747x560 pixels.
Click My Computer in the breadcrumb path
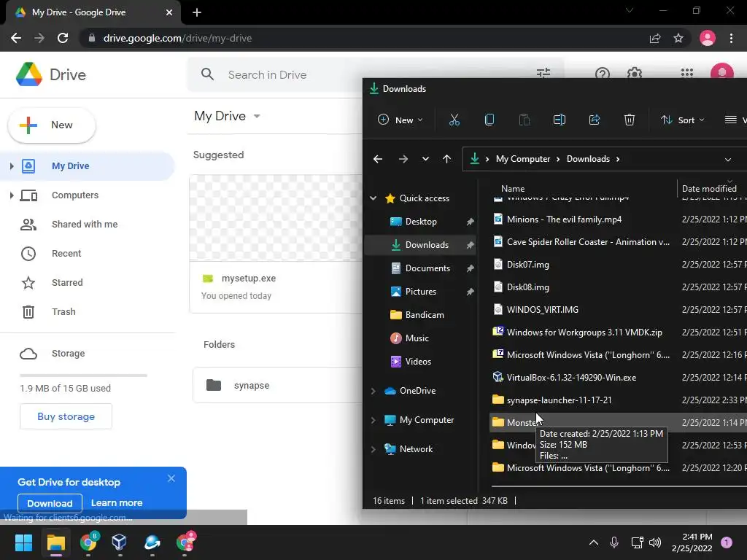click(522, 159)
